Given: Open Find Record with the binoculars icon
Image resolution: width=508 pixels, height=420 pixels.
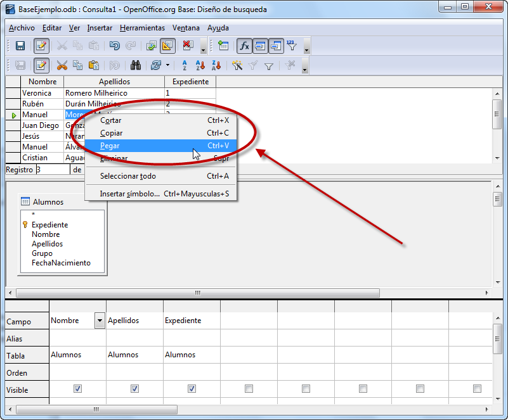Looking at the screenshot, I should [x=136, y=66].
